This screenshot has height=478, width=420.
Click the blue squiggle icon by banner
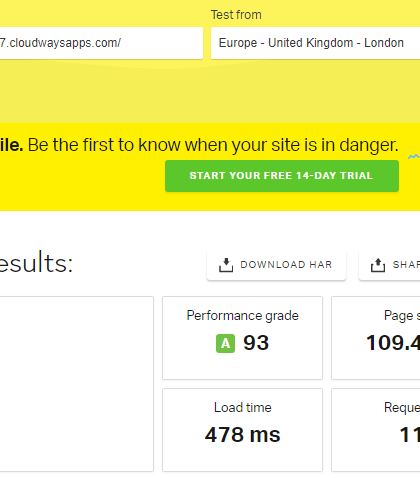414,157
